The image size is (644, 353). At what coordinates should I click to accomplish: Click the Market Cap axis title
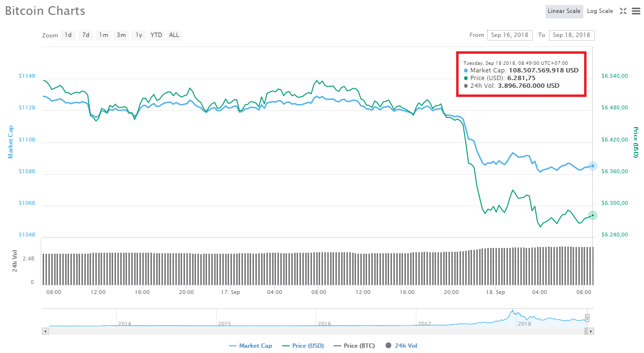11,142
